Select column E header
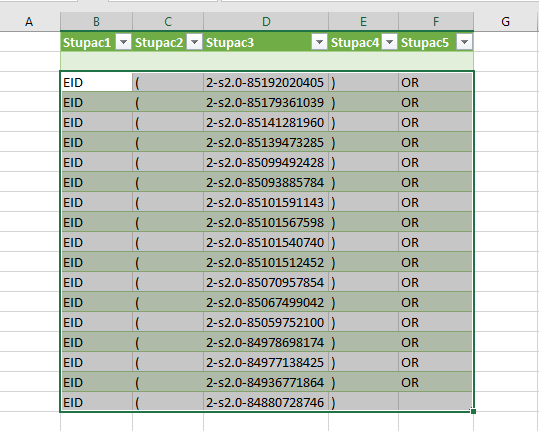The width and height of the screenshot is (539, 431). click(363, 22)
